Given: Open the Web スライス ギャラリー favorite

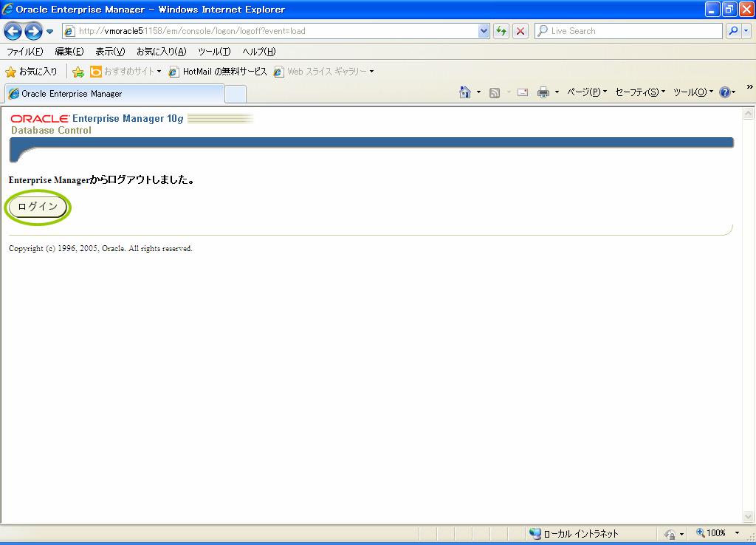Looking at the screenshot, I should point(320,72).
